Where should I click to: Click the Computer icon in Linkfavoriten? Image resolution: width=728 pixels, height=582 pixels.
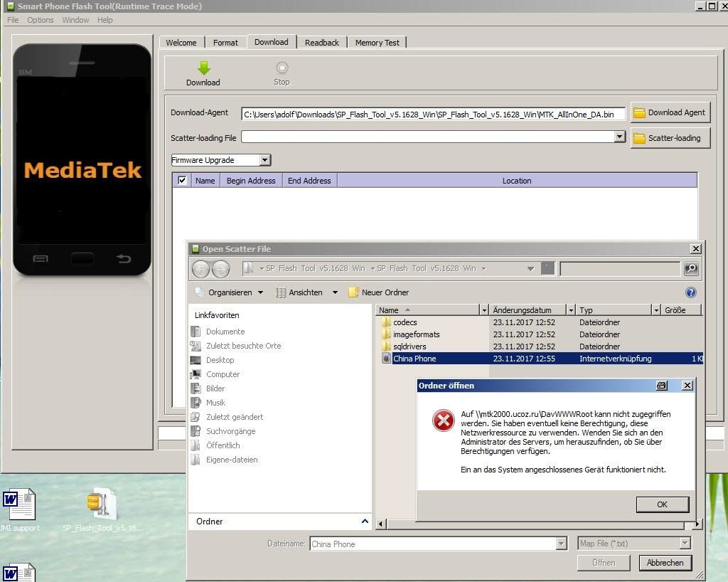click(196, 374)
